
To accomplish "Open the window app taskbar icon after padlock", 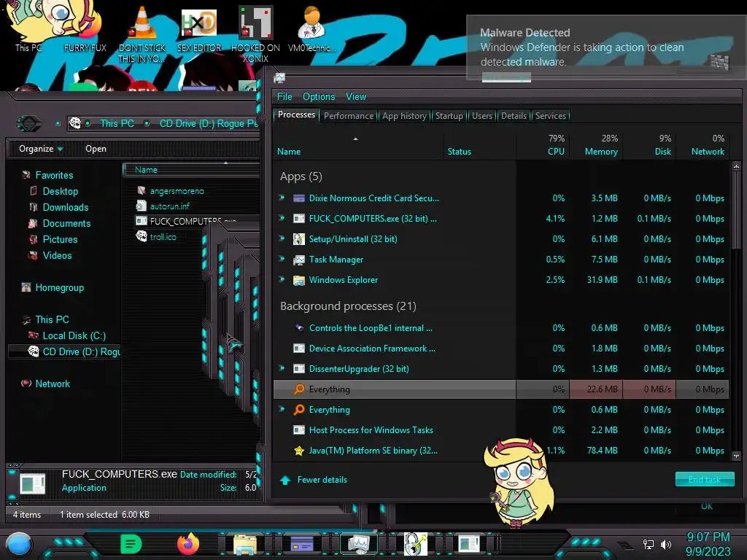I will [469, 544].
